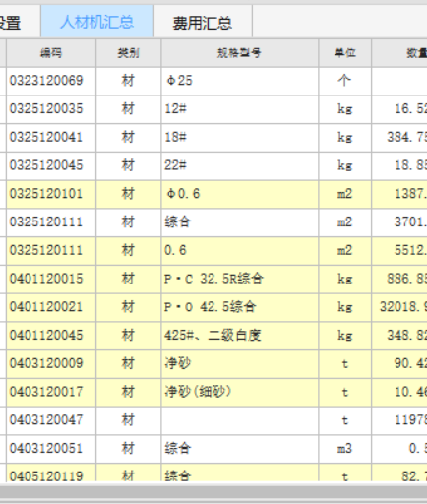This screenshot has height=504, width=427.
Task: Click the m3 unit cell
Action: tap(344, 449)
